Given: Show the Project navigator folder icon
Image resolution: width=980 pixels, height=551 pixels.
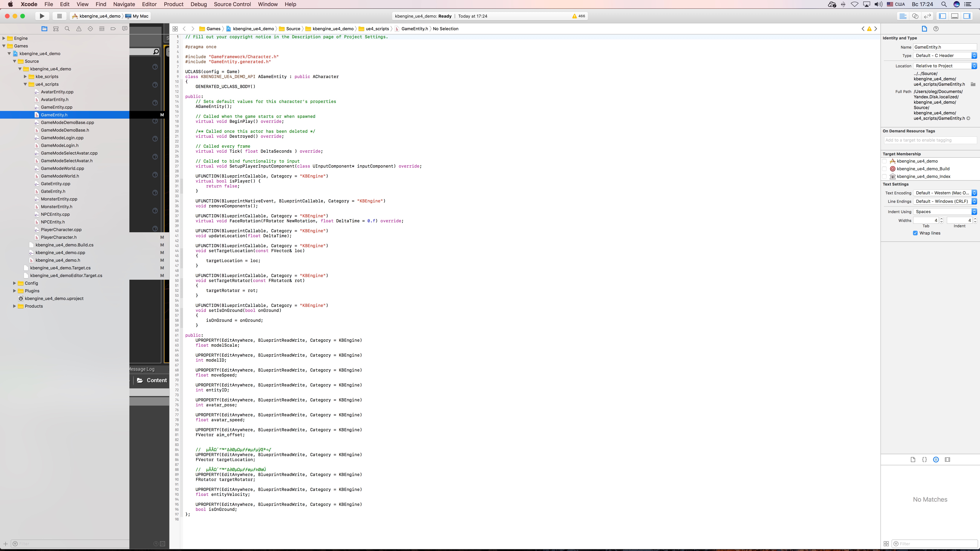Looking at the screenshot, I should click(45, 29).
